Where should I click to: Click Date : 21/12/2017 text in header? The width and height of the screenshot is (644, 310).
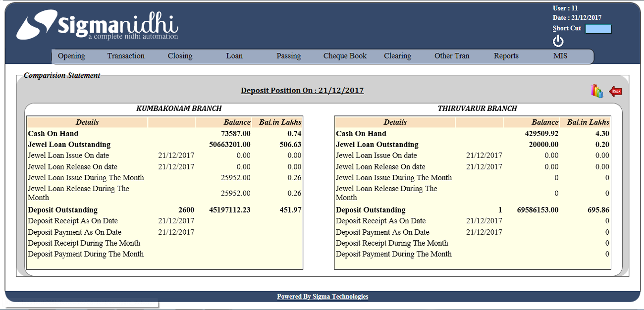(x=577, y=18)
